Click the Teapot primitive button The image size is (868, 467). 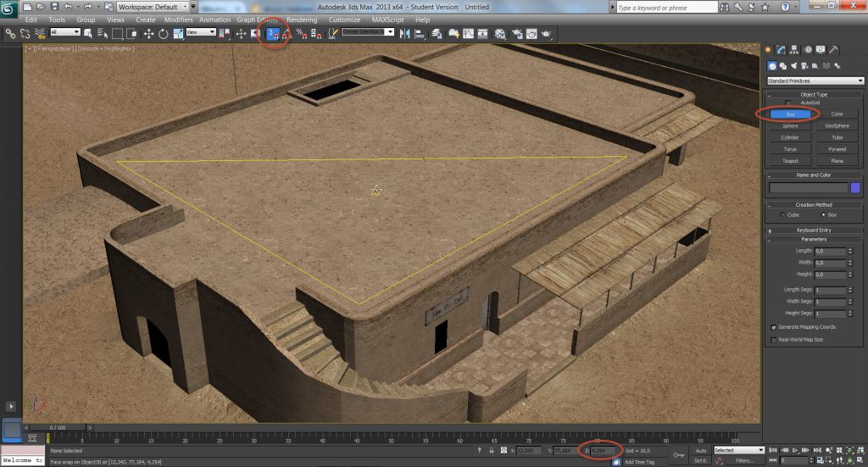point(790,160)
